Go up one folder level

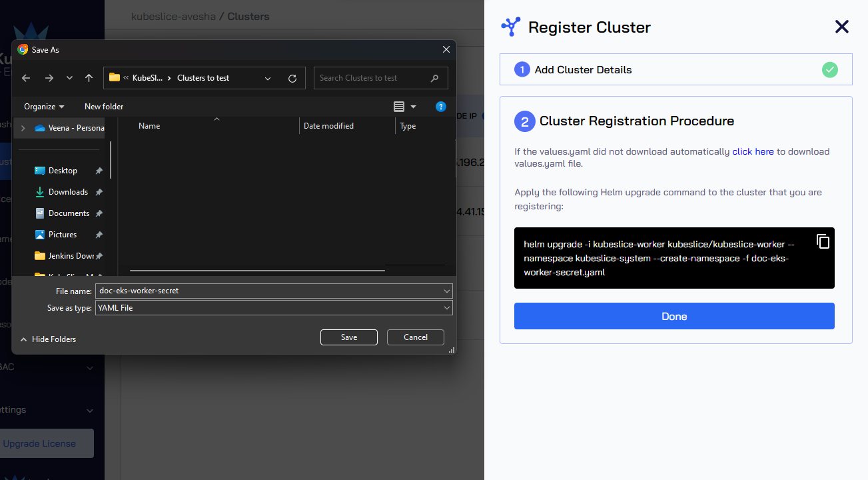(x=89, y=78)
